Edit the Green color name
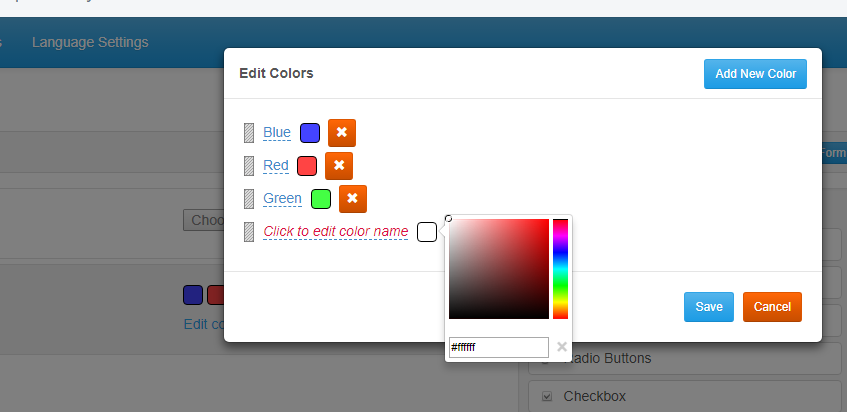Image resolution: width=847 pixels, height=412 pixels. click(282, 198)
